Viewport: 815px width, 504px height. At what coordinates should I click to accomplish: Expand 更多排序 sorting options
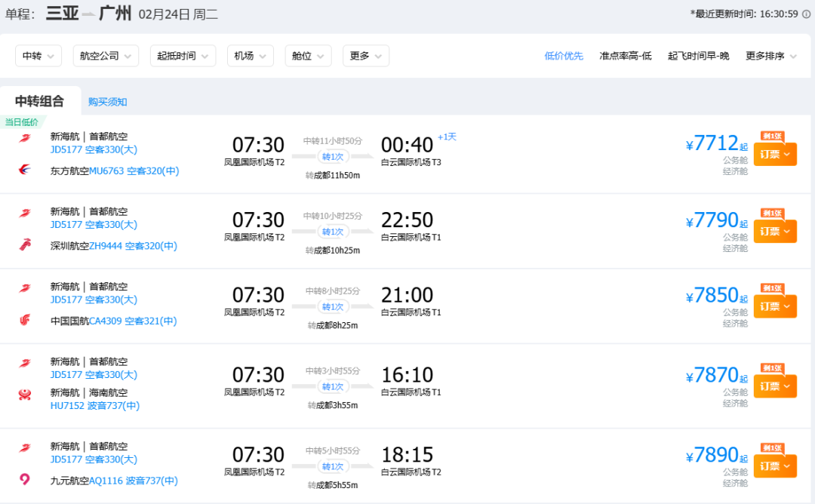coord(770,56)
